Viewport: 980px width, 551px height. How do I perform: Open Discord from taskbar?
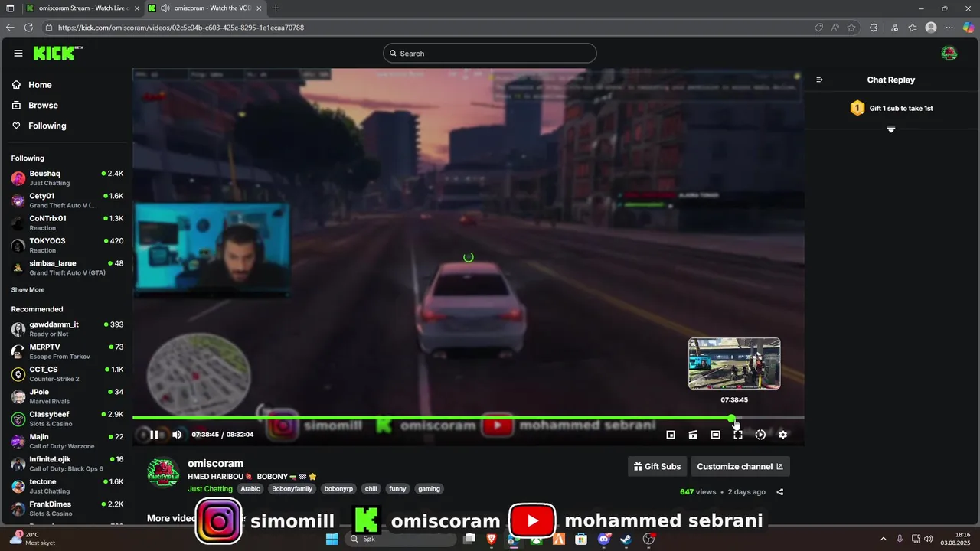[604, 540]
